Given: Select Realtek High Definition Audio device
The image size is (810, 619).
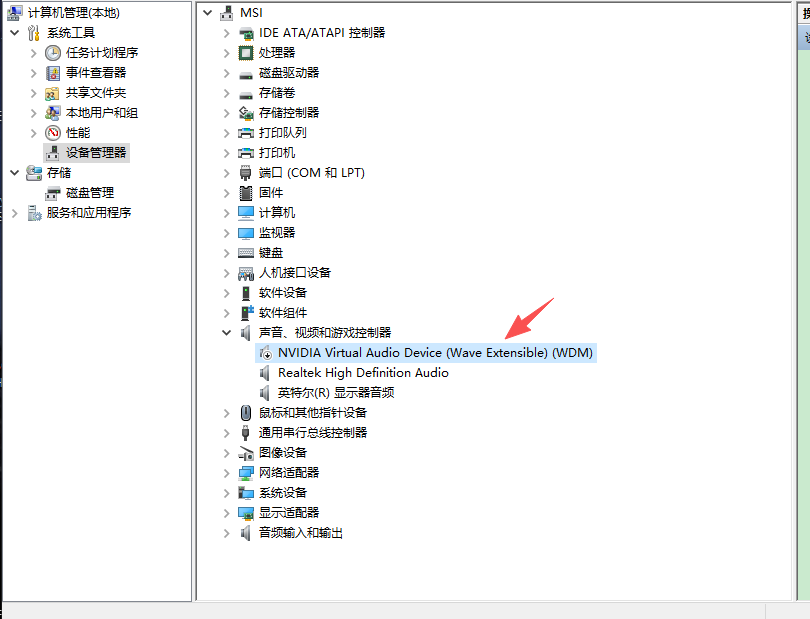Looking at the screenshot, I should click(363, 373).
